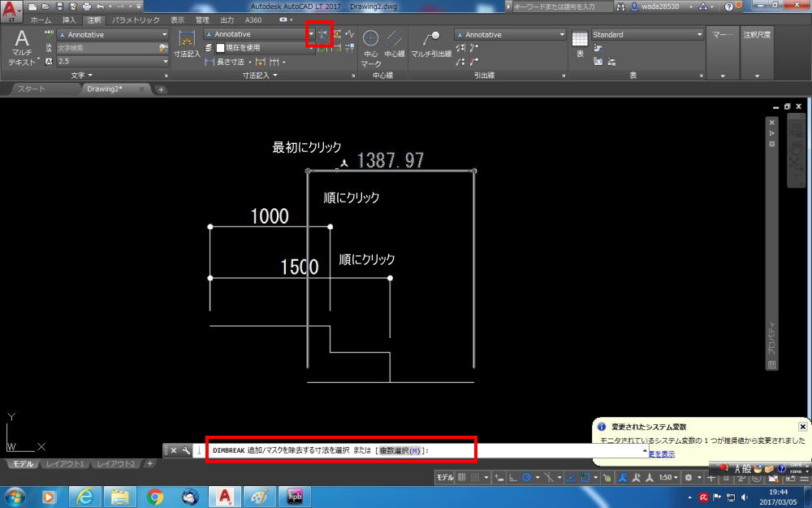Open the help question mark icon
This screenshot has width=812, height=508.
tap(728, 7)
